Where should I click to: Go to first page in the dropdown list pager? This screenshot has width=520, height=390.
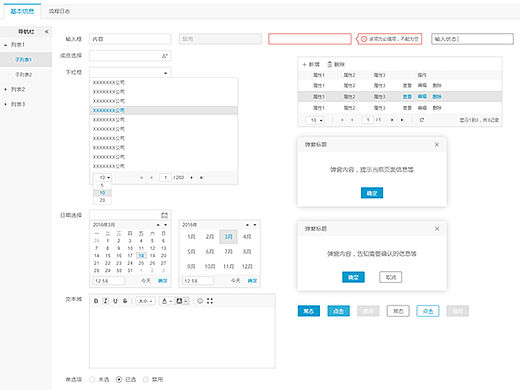[x=142, y=178]
